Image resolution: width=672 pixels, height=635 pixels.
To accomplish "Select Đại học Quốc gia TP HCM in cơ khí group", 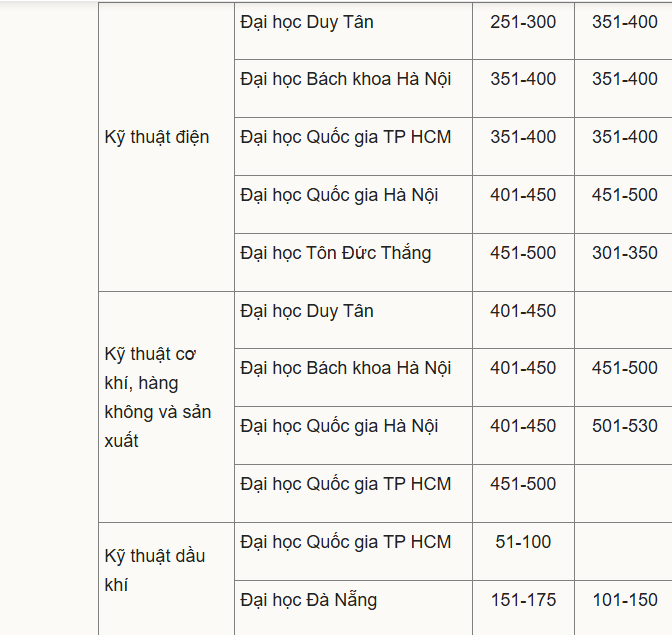I will [346, 484].
